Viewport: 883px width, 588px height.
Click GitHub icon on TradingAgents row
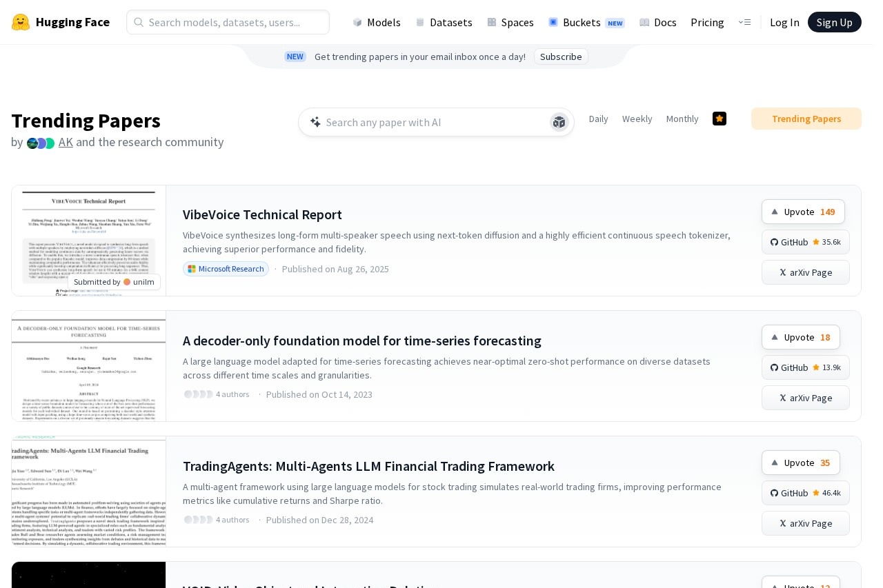pyautogui.click(x=775, y=493)
